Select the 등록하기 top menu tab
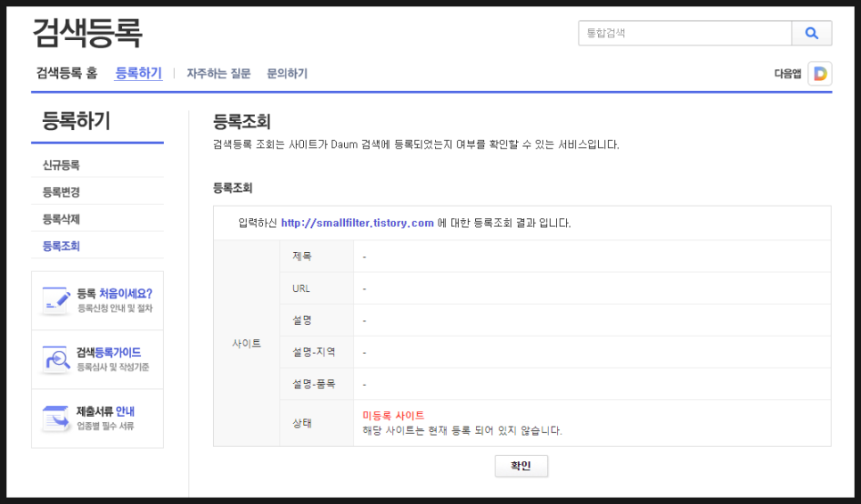This screenshot has width=861, height=504. 138,73
